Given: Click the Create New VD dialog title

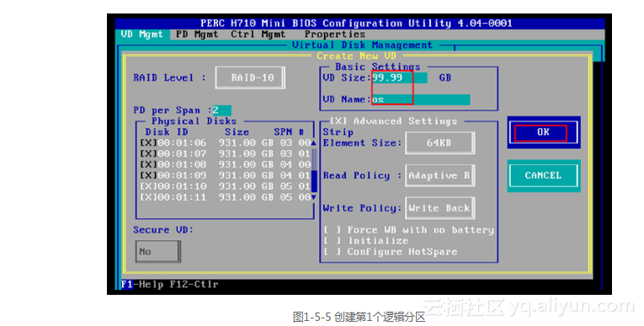Looking at the screenshot, I should pos(356,56).
